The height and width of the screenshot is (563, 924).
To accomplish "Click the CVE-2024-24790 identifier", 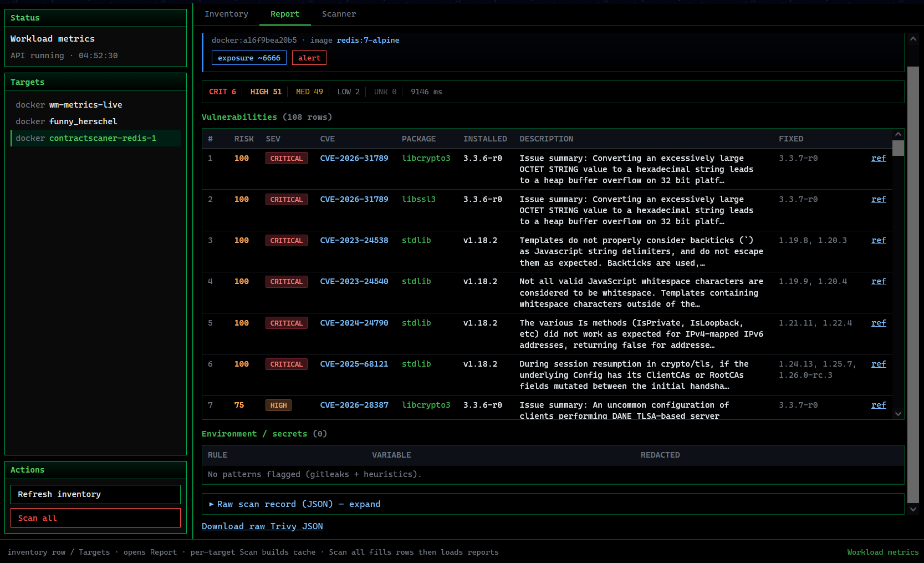I will click(x=354, y=323).
